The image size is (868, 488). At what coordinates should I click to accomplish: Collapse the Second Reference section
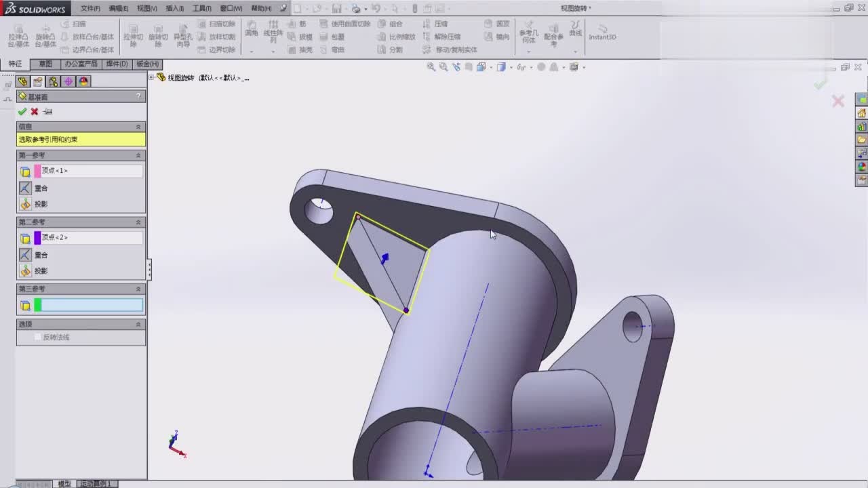coord(138,222)
